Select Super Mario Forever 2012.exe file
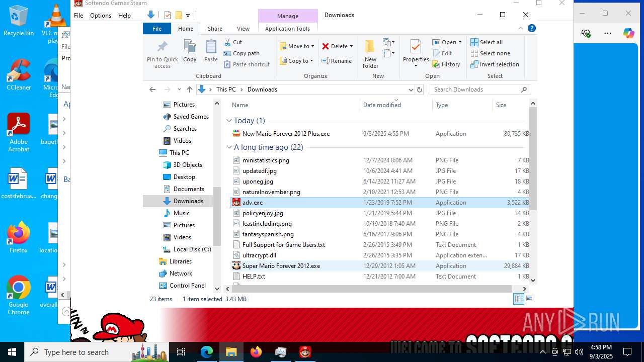This screenshot has width=644, height=362. [x=380, y=266]
